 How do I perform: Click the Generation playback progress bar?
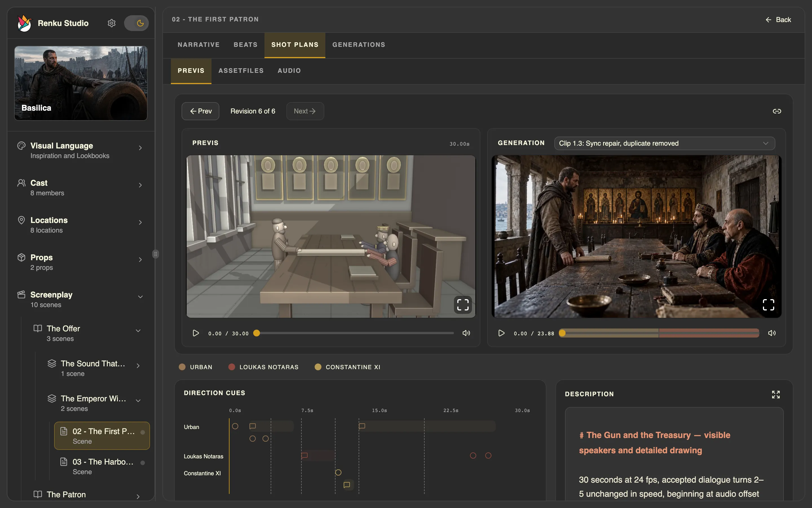659,333
